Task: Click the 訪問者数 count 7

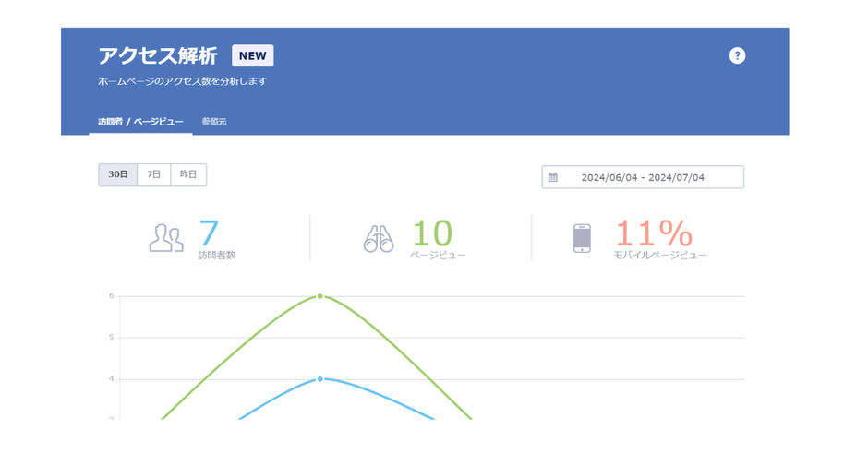Action: click(210, 233)
